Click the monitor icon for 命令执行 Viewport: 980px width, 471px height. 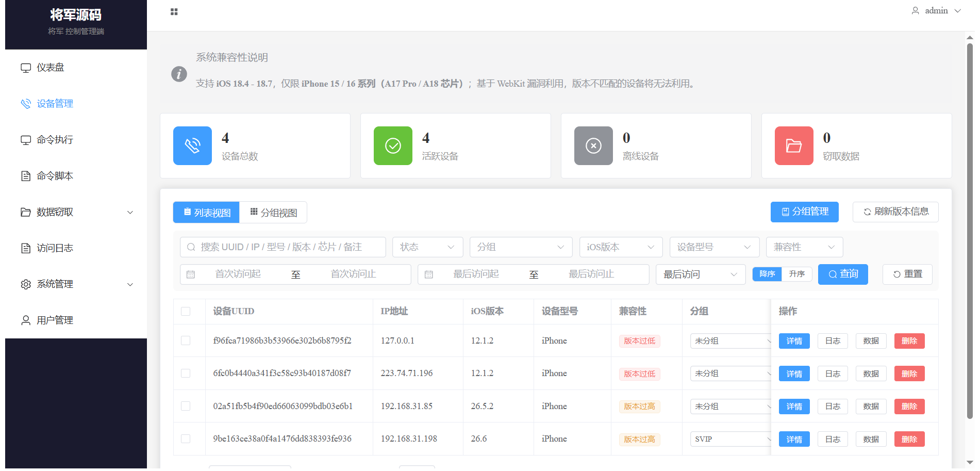click(x=26, y=140)
